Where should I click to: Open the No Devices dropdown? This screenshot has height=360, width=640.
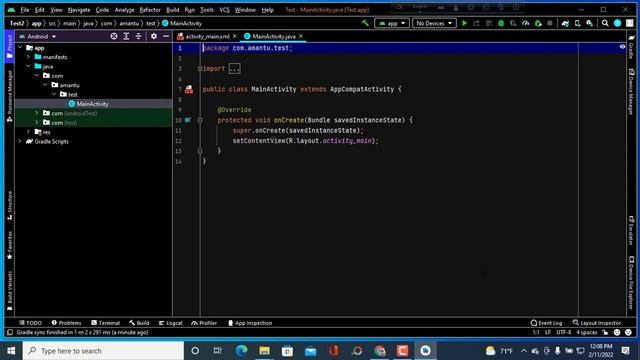click(x=434, y=23)
